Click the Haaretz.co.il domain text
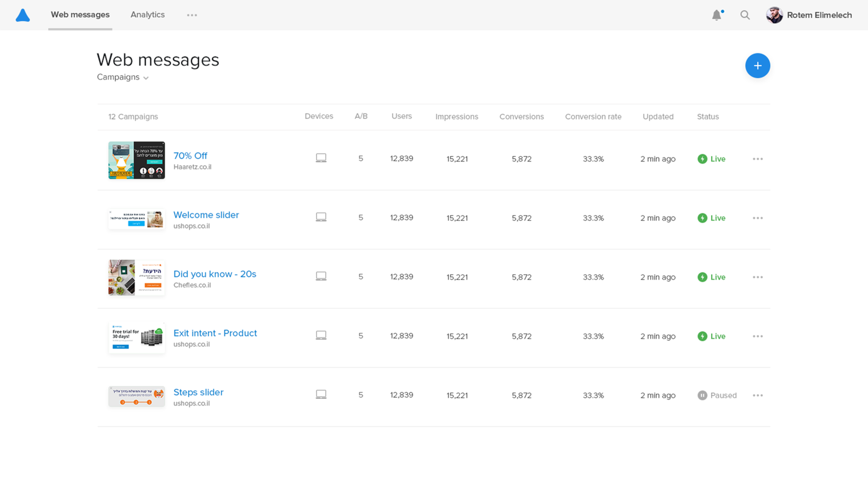Viewport: 868px width, 480px height. [x=192, y=167]
